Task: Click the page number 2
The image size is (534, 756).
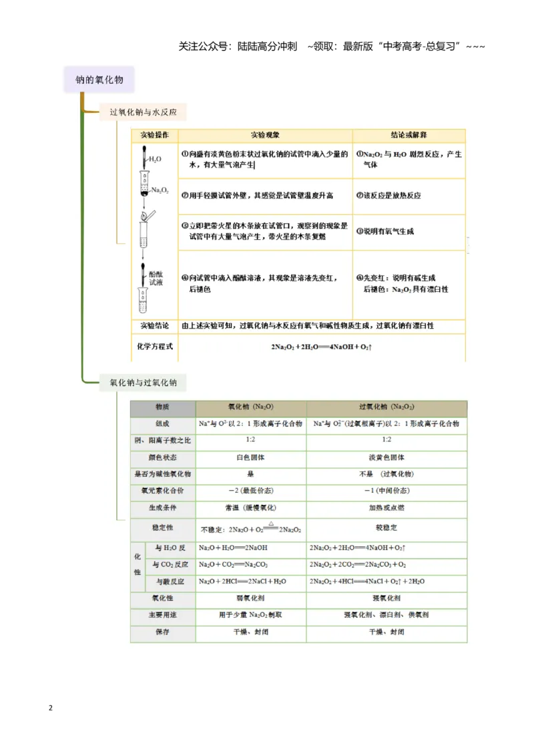Action: click(51, 708)
